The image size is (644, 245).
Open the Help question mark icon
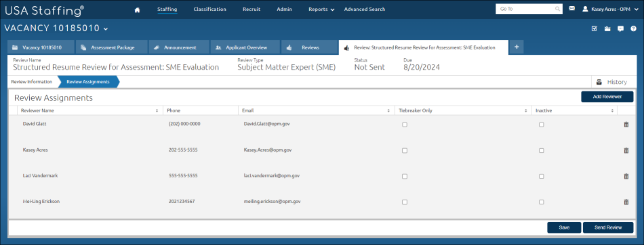tap(634, 28)
